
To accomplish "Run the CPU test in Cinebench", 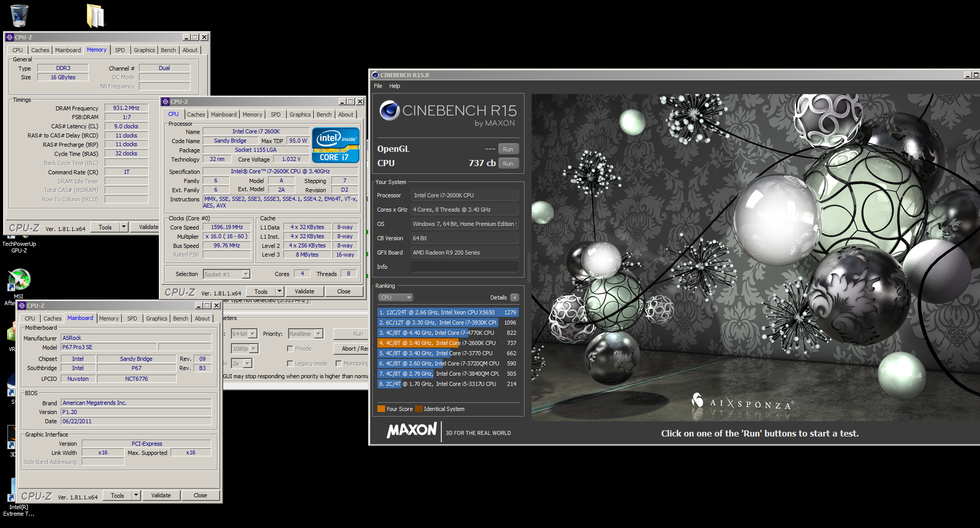I will pos(508,164).
